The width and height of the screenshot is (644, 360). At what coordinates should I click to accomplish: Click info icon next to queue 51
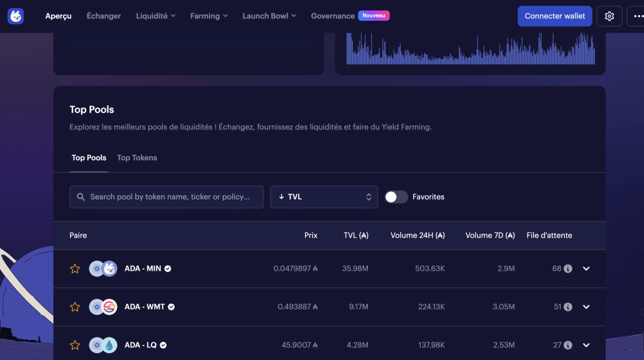tap(568, 307)
